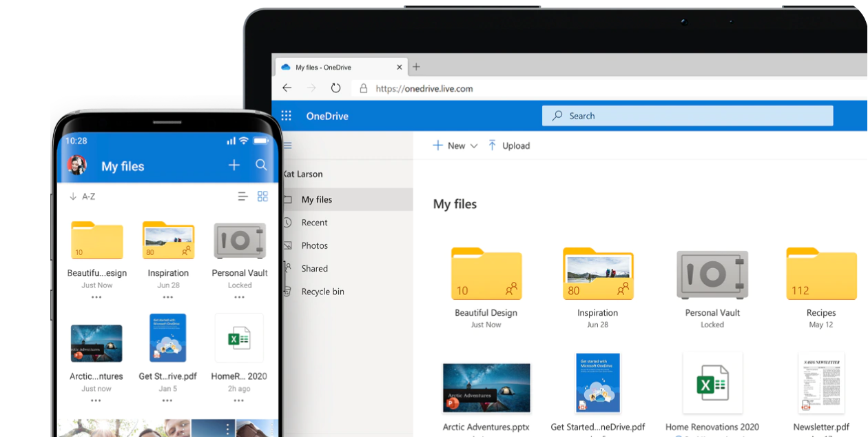
Task: Click the Upload button
Action: pos(508,145)
